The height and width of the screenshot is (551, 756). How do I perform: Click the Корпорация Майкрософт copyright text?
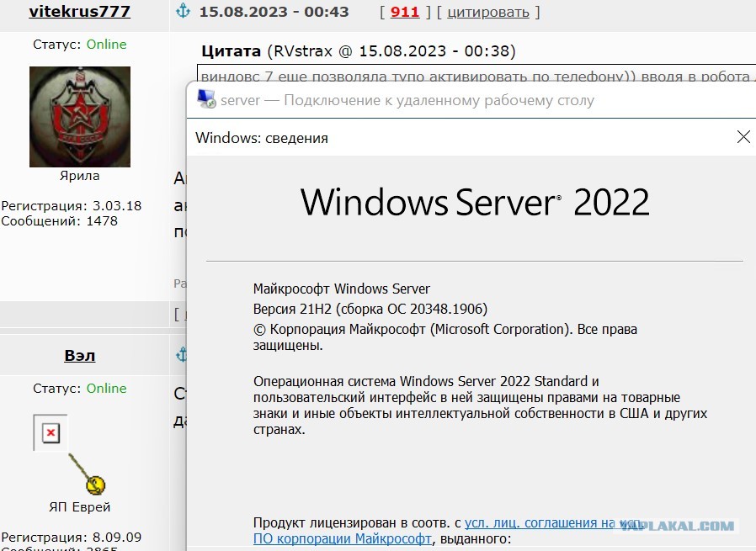[445, 337]
